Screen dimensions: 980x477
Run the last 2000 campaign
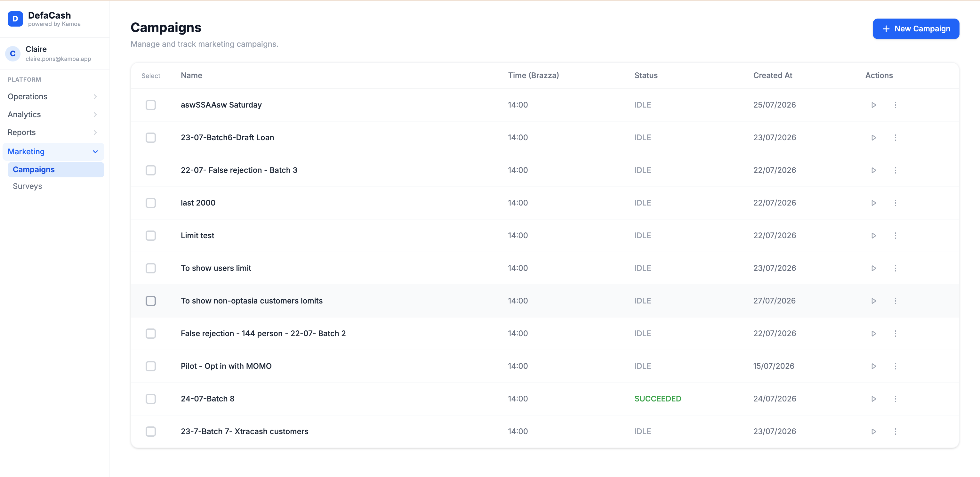[873, 203]
